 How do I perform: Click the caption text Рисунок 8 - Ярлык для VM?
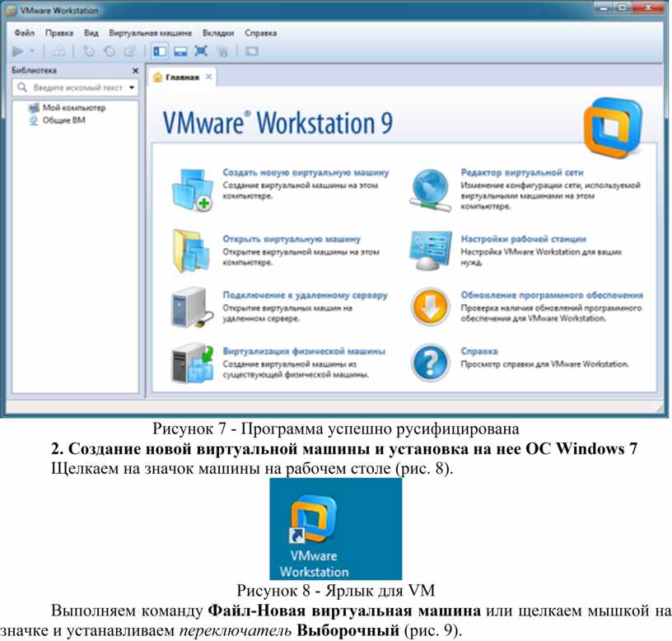(335, 591)
